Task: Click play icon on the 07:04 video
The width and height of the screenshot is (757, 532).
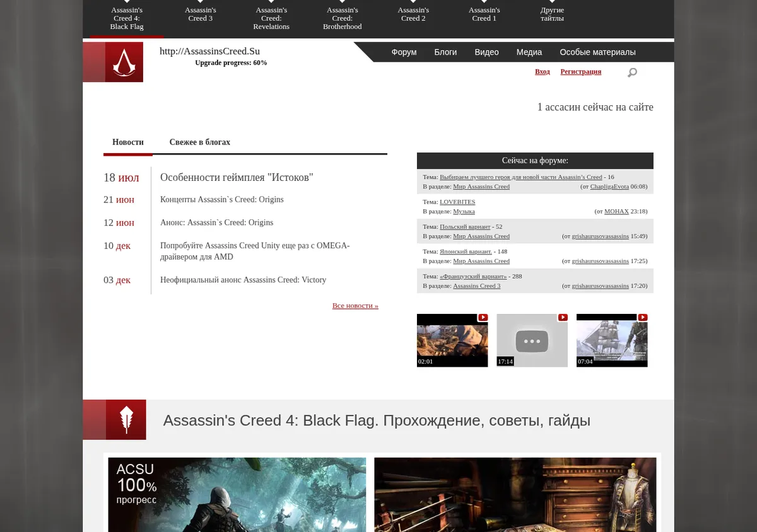Action: pos(642,318)
